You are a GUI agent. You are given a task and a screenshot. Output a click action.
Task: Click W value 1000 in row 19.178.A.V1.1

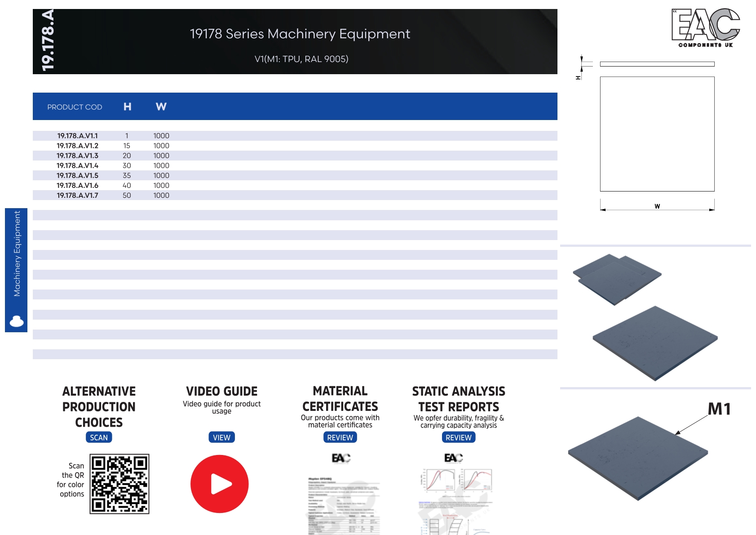161,136
